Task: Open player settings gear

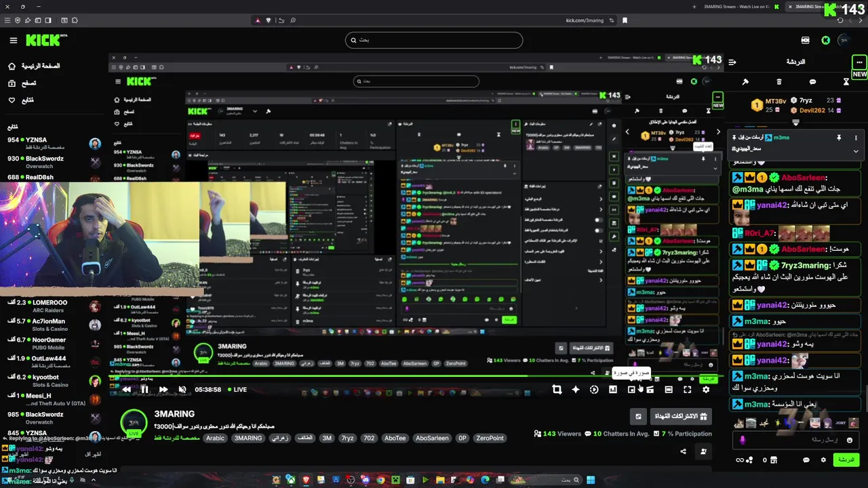Action: pos(706,390)
